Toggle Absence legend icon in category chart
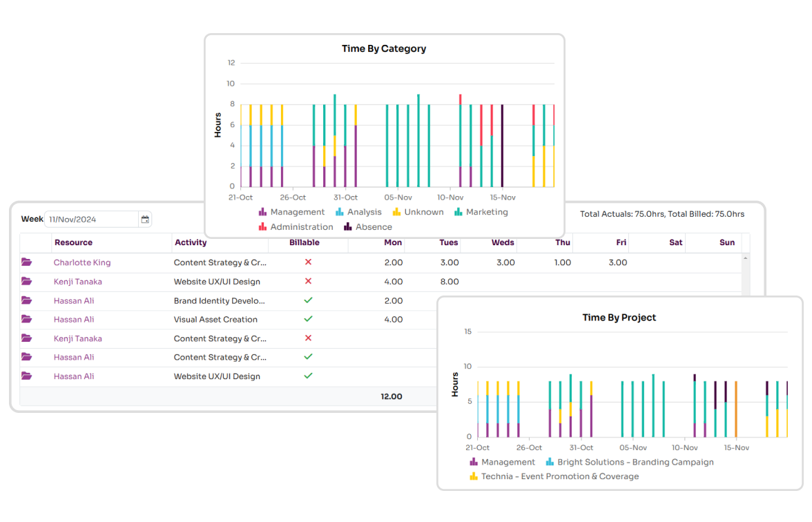Image resolution: width=812 pixels, height=522 pixels. coord(347,226)
